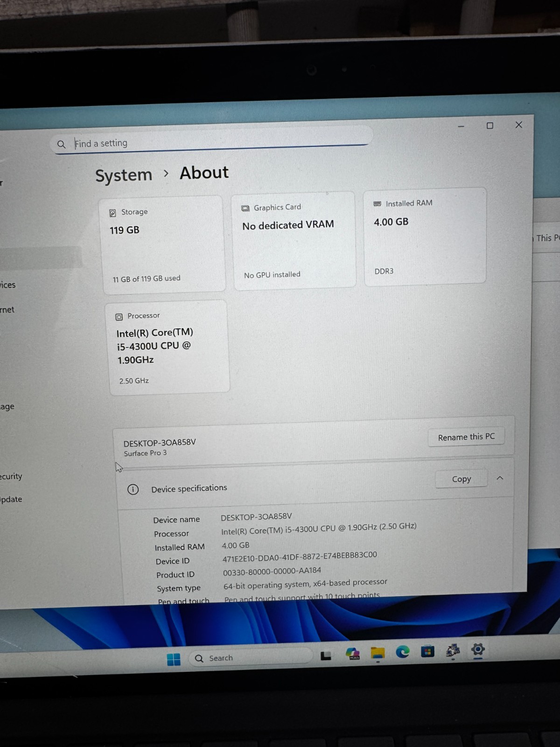Click the Device specifications info icon
The image size is (560, 747).
pos(133,489)
